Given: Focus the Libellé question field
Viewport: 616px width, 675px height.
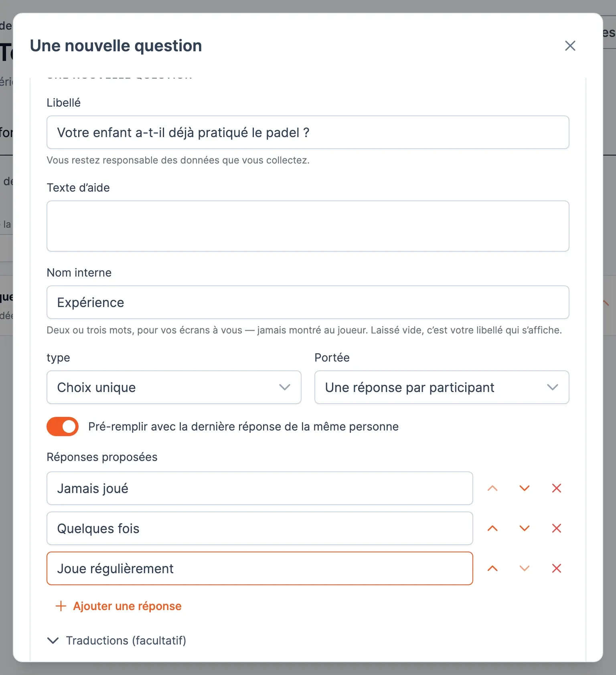Looking at the screenshot, I should [308, 132].
